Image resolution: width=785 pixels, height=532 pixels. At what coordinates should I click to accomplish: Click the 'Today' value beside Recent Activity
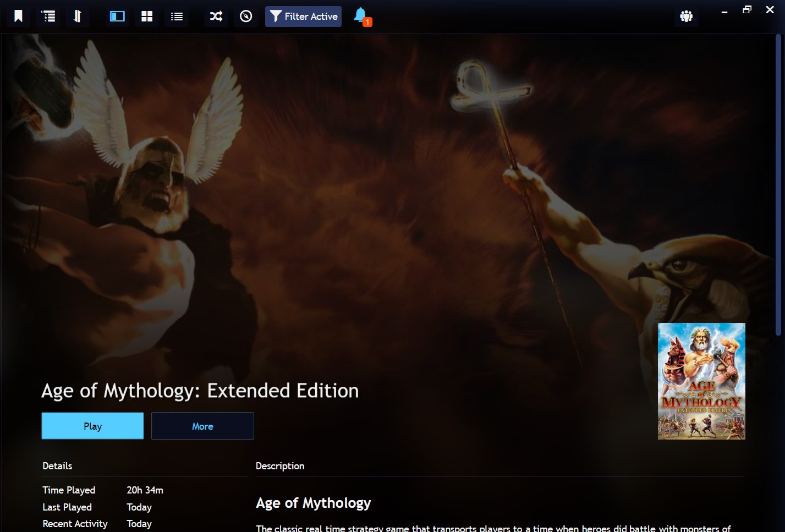(x=139, y=524)
